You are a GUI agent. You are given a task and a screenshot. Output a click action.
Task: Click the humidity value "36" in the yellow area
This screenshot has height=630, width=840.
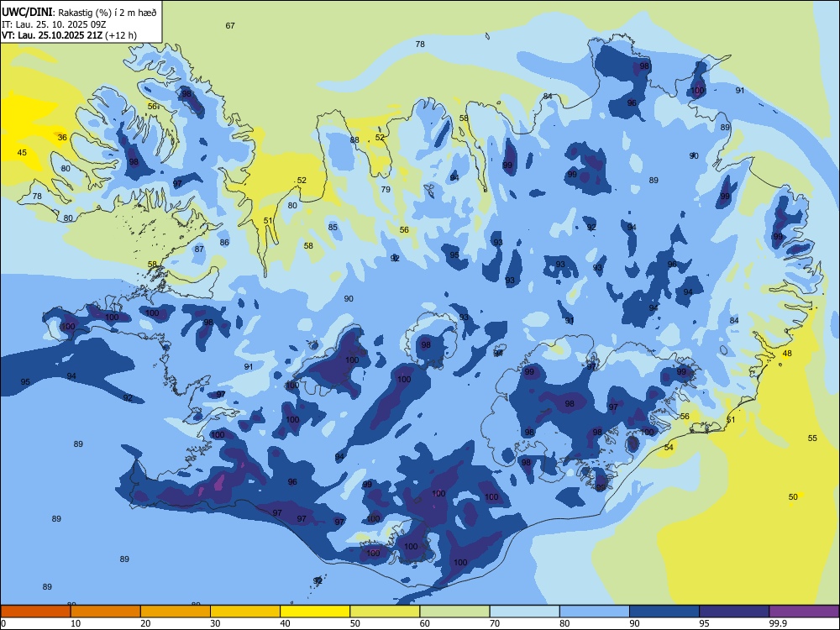coord(62,138)
